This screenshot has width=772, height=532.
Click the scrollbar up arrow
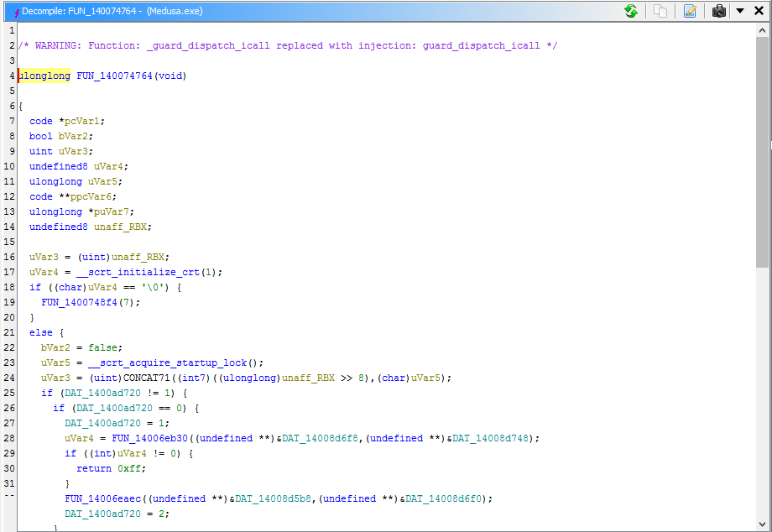(762, 30)
